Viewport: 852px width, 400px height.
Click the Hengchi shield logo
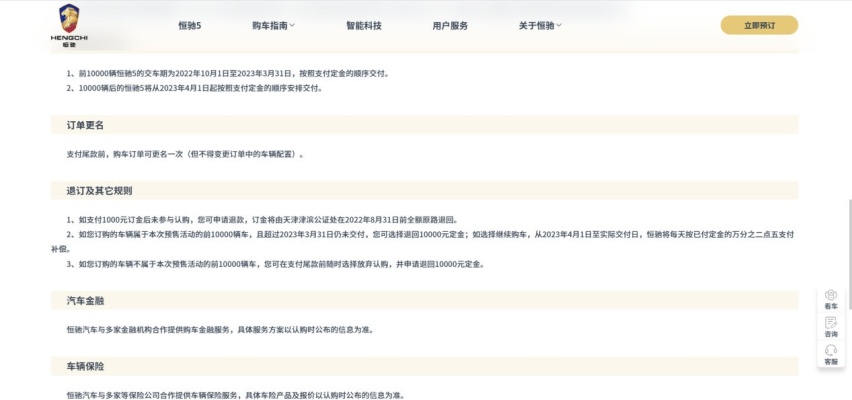click(x=69, y=26)
